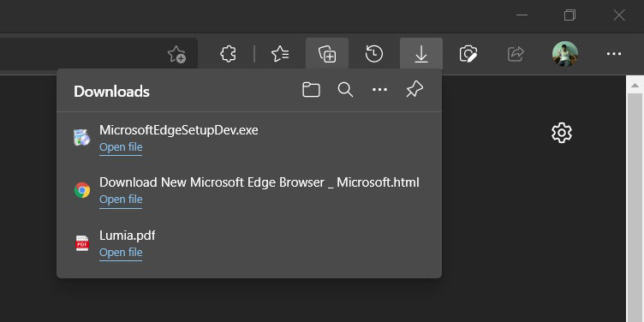Open the profile avatar picture
The height and width of the screenshot is (322, 644).
[x=565, y=54]
